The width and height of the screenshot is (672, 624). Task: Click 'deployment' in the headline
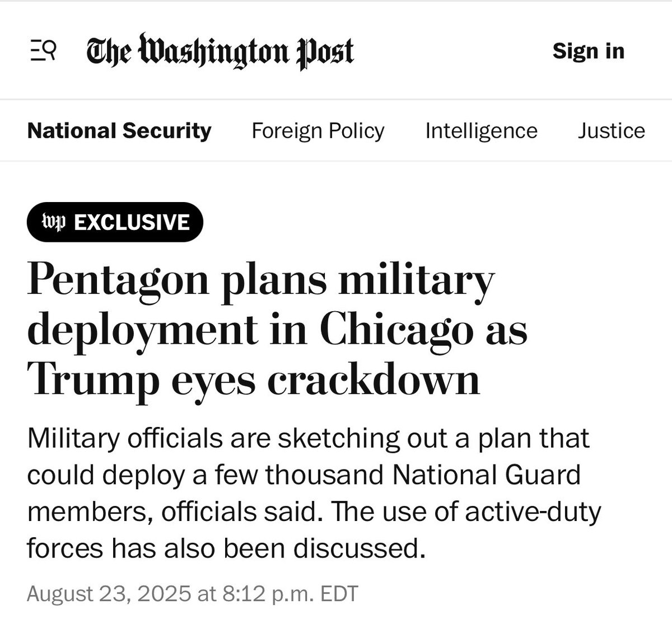(x=143, y=330)
